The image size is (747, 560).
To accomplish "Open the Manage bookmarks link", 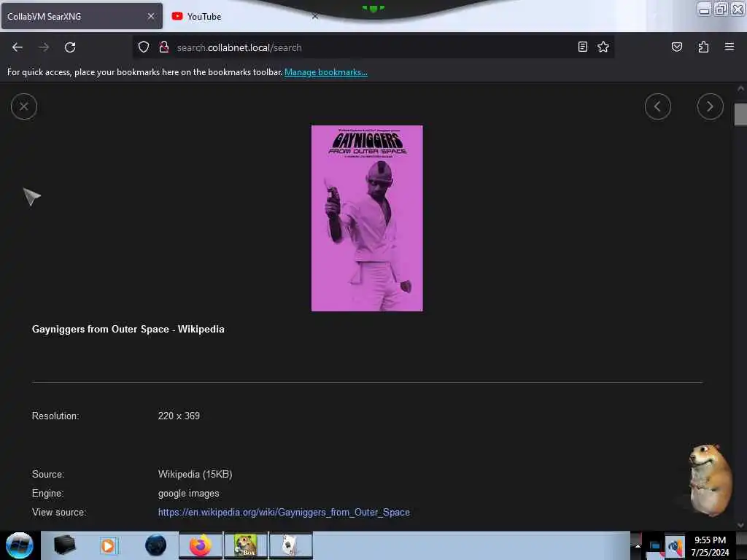I will (x=326, y=72).
